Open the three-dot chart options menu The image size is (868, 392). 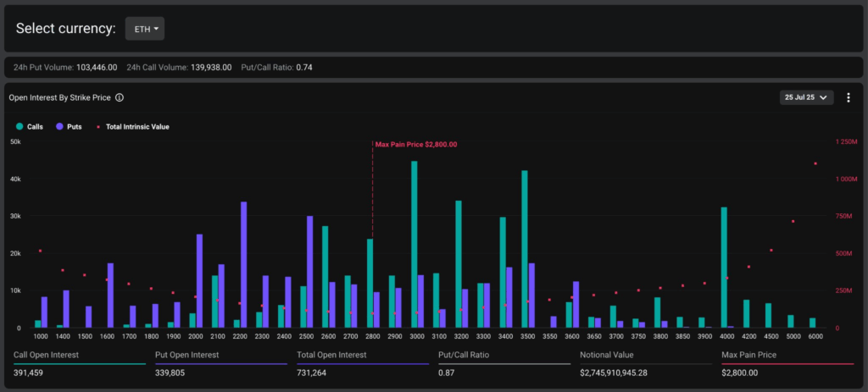pyautogui.click(x=849, y=97)
